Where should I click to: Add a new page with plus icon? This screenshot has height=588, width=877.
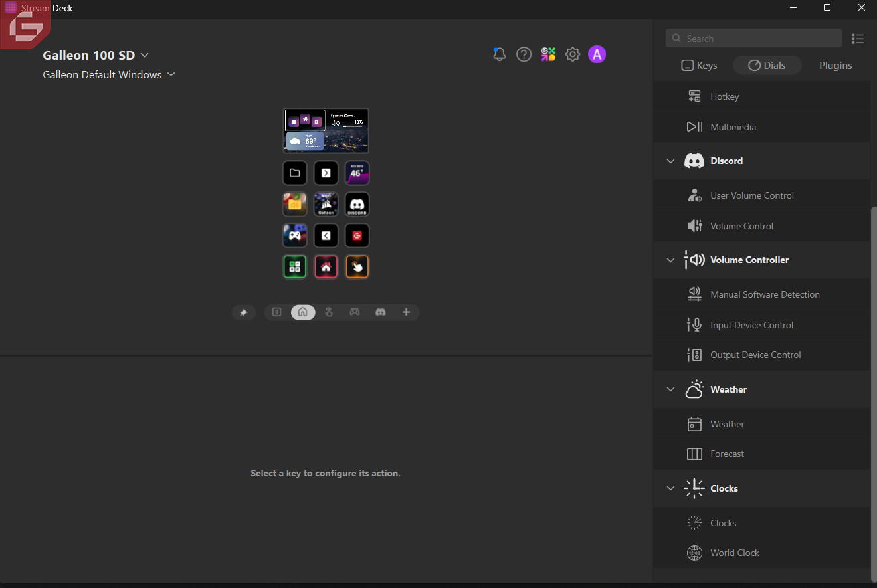406,312
